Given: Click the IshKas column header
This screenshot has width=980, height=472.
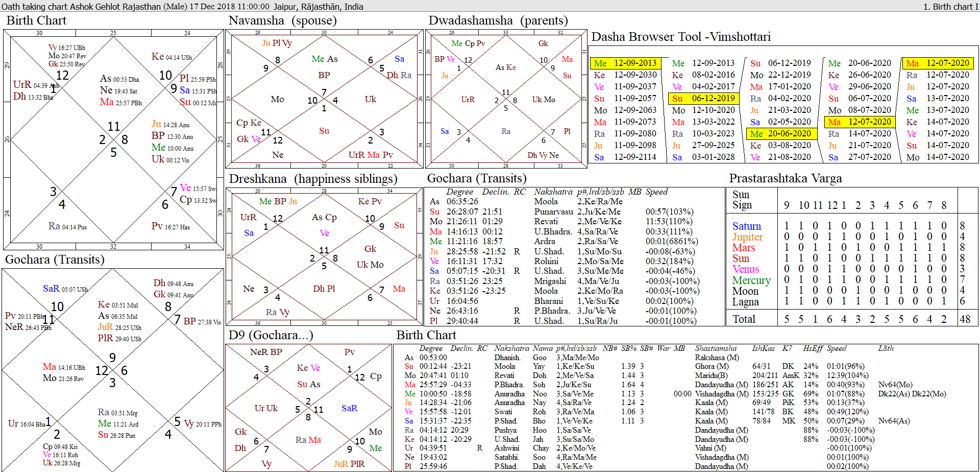Looking at the screenshot, I should pyautogui.click(x=763, y=348).
